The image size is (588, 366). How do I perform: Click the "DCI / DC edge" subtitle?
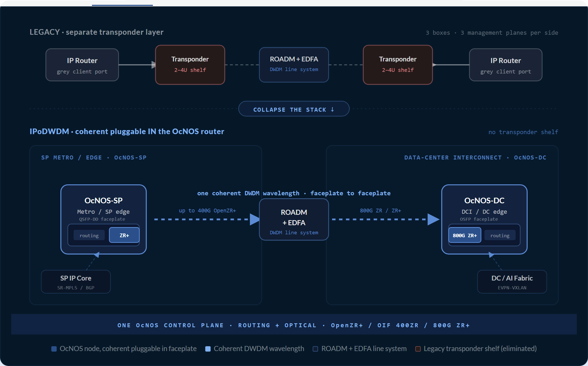[484, 212]
